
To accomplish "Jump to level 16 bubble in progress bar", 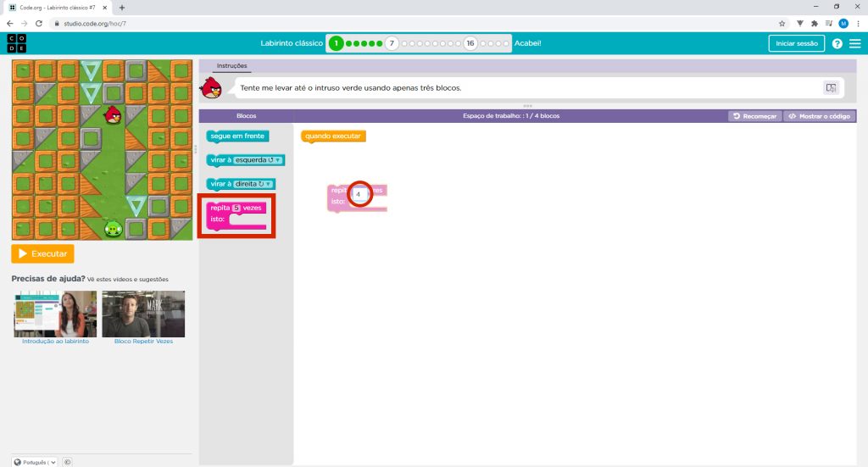I will (470, 43).
